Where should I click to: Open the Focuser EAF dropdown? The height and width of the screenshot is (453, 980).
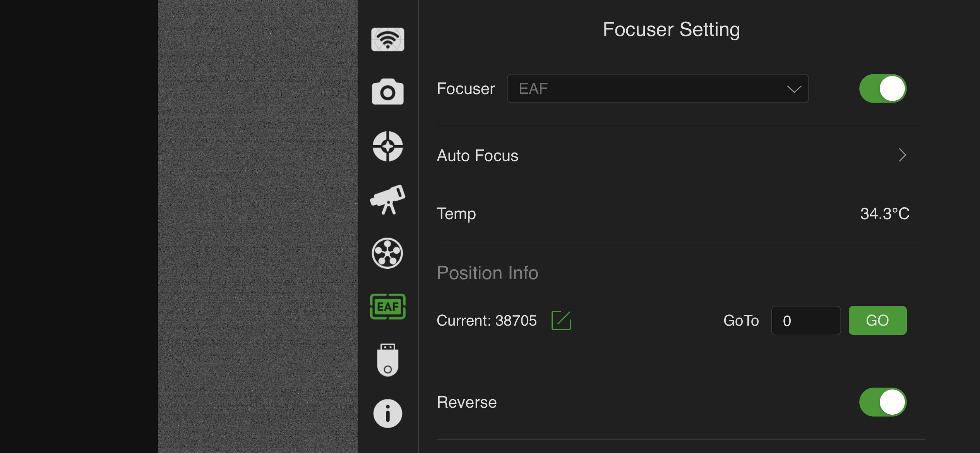657,89
